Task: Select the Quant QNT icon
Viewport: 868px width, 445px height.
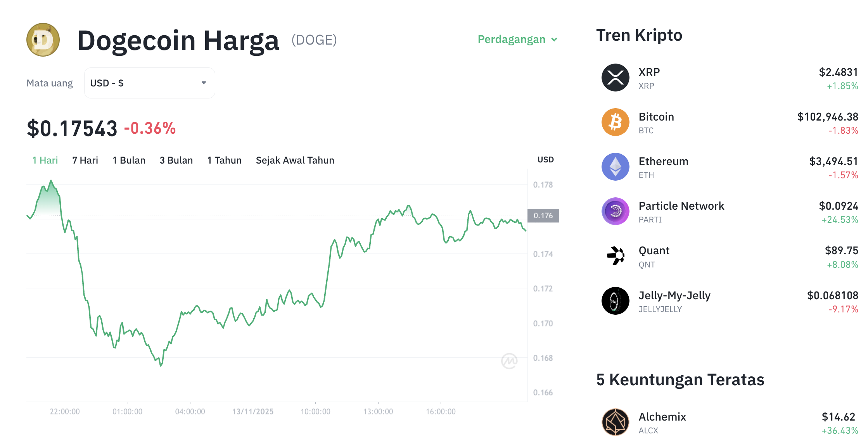Action: coord(615,256)
